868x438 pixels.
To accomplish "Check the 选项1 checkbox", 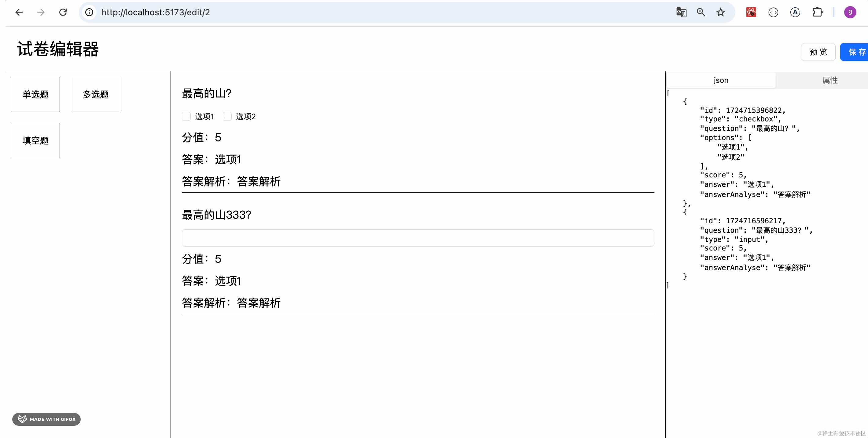I will (186, 116).
